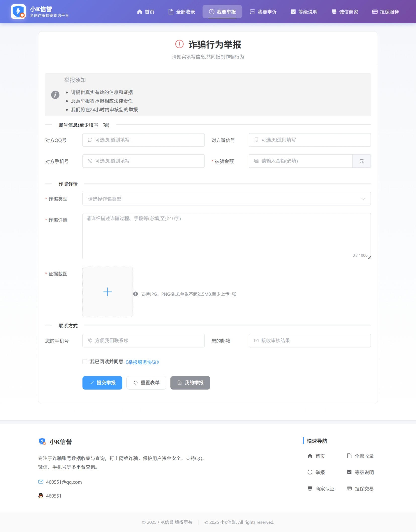
Task: Click the exclamation icon beside 举报 in footer
Action: click(x=310, y=472)
